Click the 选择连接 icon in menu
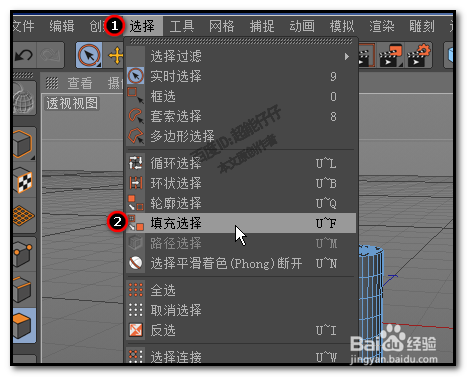Screen dimensions: 467x377 (x=136, y=356)
